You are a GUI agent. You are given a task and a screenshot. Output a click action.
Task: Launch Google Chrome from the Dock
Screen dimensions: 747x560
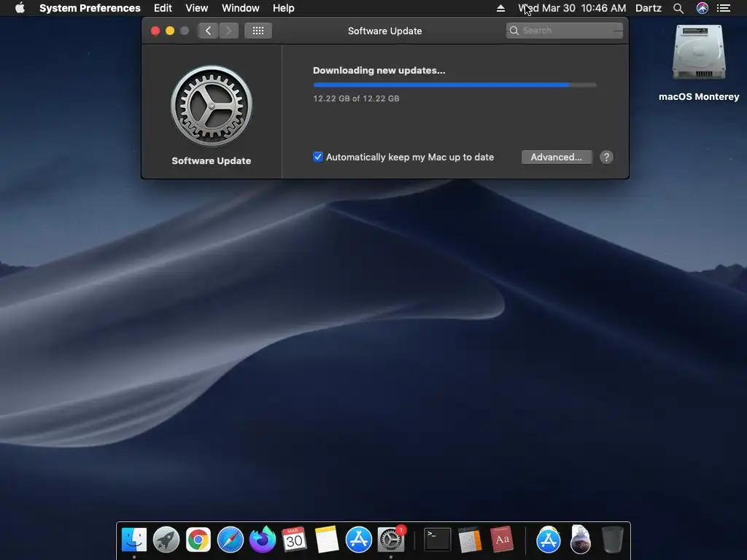pos(198,540)
